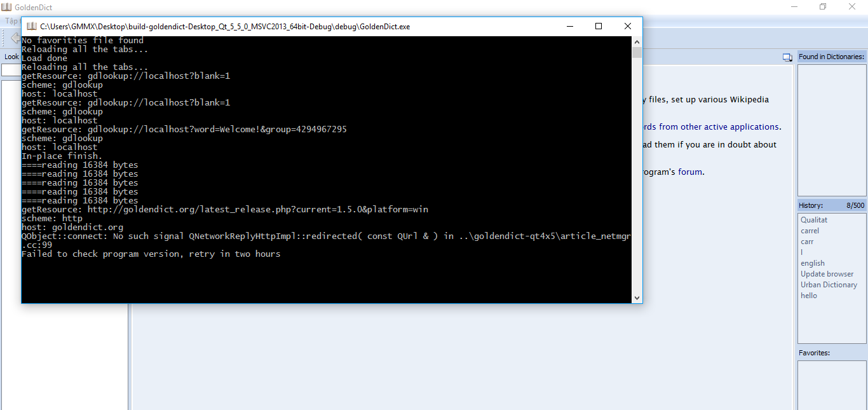This screenshot has height=410, width=868.
Task: Select 'carr' in the History list
Action: (x=808, y=242)
